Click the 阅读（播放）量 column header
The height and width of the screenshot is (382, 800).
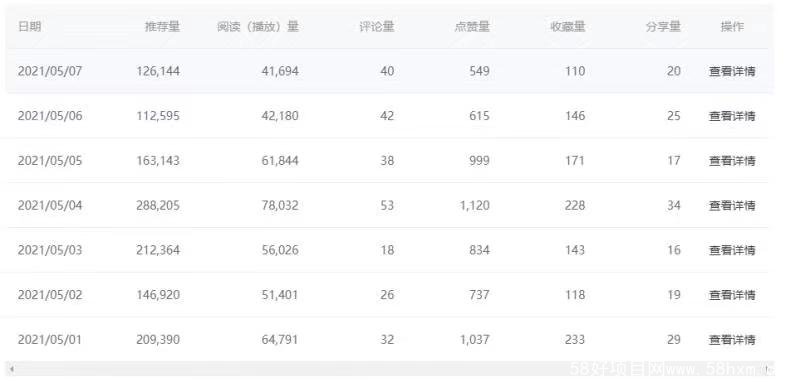pos(258,27)
